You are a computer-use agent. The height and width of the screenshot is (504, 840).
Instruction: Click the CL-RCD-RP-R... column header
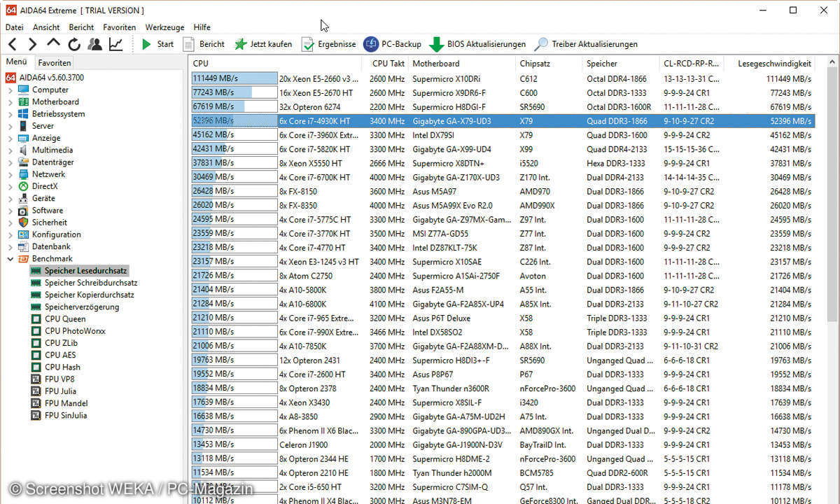tap(692, 64)
